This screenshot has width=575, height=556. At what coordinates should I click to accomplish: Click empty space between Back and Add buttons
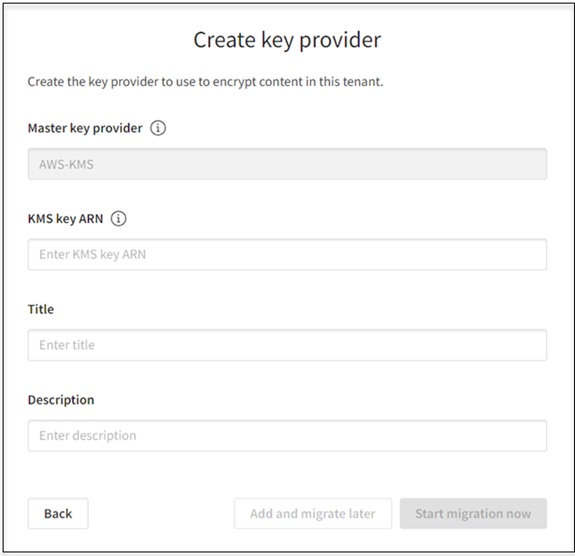click(161, 513)
